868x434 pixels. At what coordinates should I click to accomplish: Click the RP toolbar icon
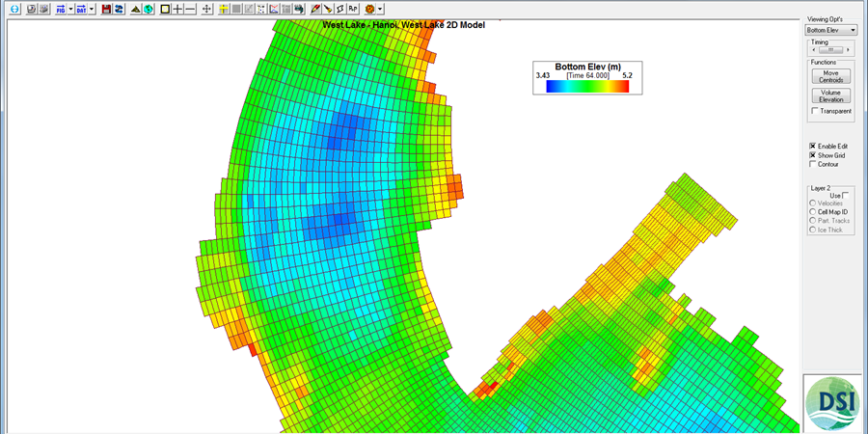pyautogui.click(x=353, y=9)
